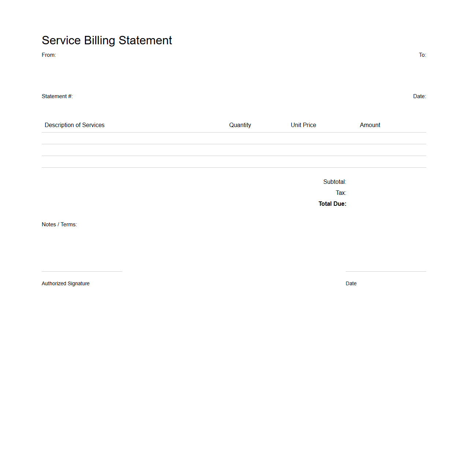This screenshot has width=468, height=476.
Task: Click the From field to enter sender details
Action: [x=49, y=55]
